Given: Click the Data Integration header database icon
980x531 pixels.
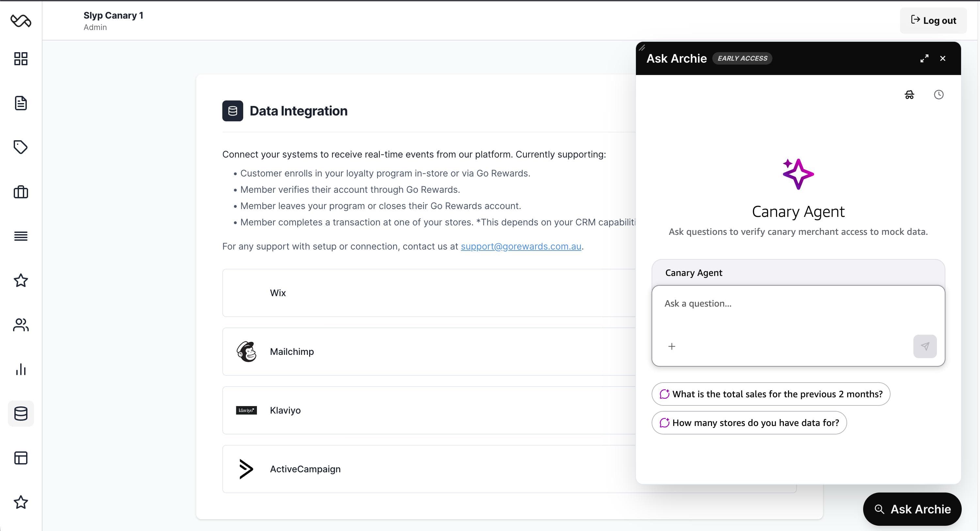Looking at the screenshot, I should [x=232, y=111].
